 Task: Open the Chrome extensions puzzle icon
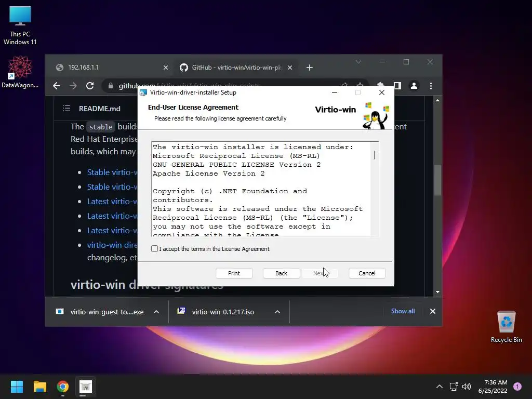pos(380,85)
